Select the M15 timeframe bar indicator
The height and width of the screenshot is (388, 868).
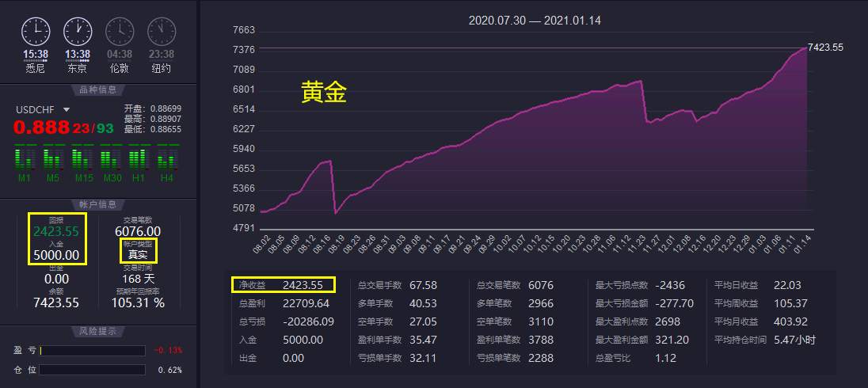(82, 158)
